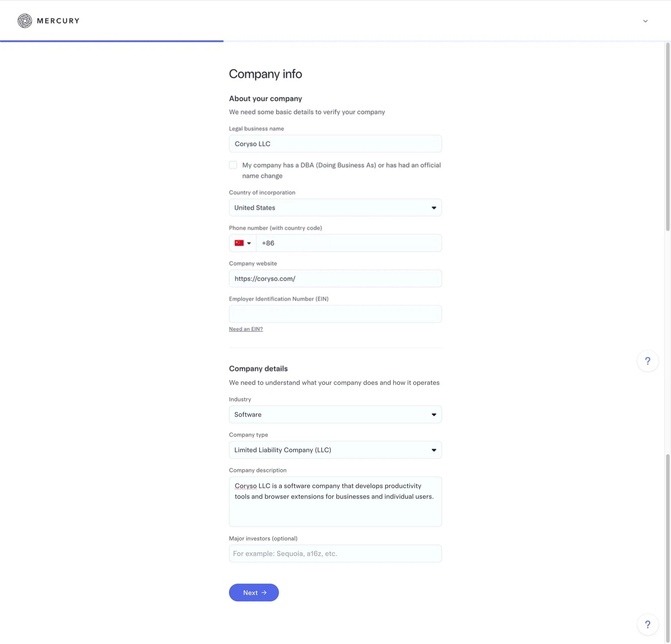Viewport: 671px width, 644px height.
Task: Open the phone country code selector arrow
Action: [x=249, y=243]
